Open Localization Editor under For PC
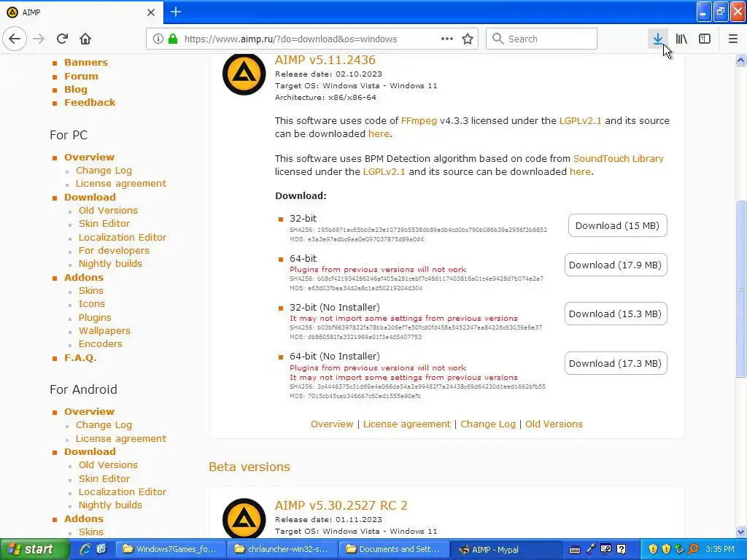This screenshot has width=747, height=560. click(122, 237)
